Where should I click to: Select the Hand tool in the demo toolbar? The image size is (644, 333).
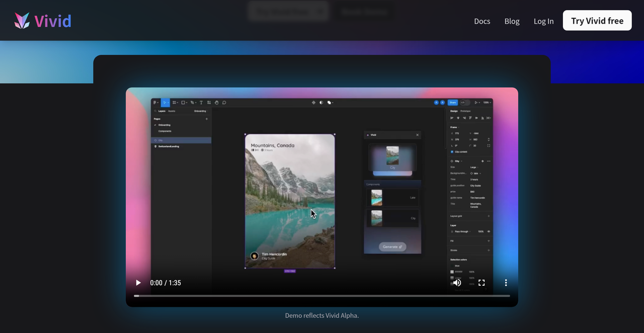[x=216, y=102]
